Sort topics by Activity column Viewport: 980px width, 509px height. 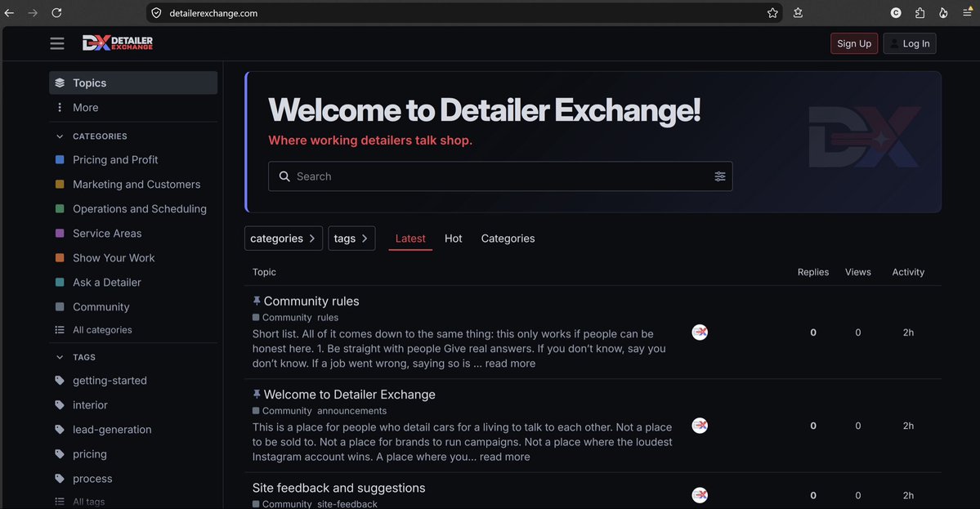tap(908, 272)
